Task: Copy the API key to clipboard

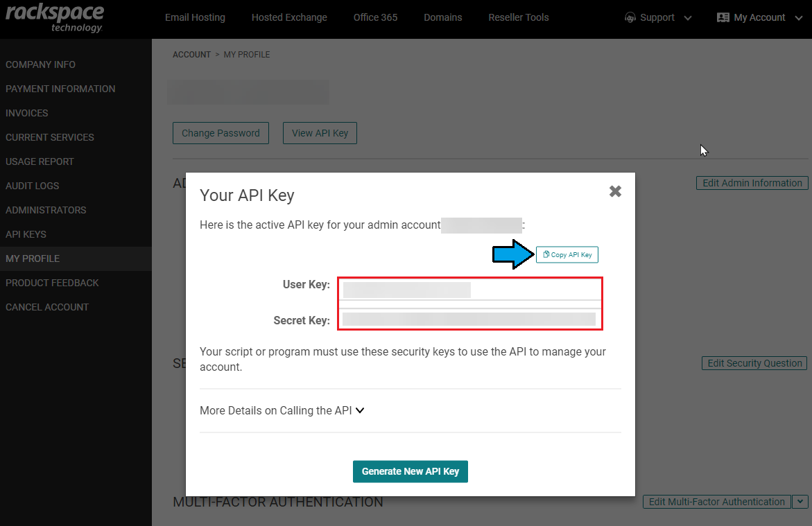Action: coord(567,255)
